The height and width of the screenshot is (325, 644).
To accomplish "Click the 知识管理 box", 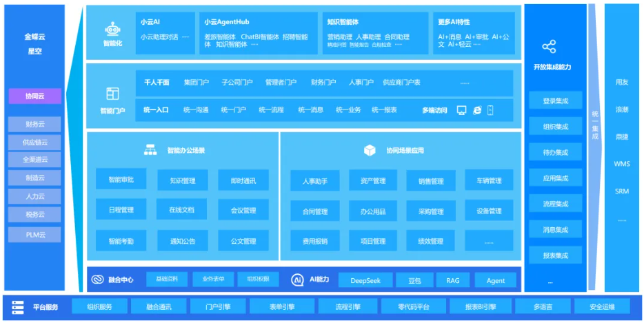I will [x=183, y=180].
